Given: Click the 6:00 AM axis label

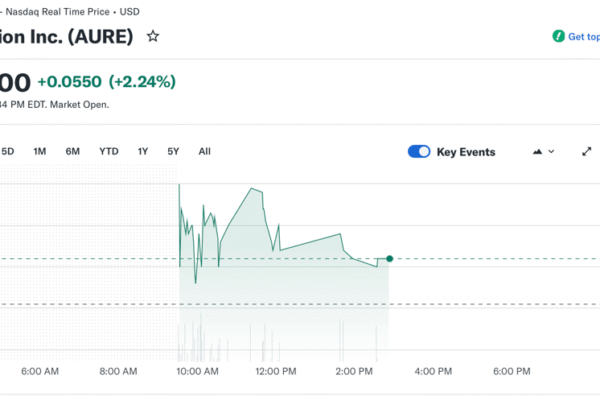Looking at the screenshot, I should click(40, 371).
